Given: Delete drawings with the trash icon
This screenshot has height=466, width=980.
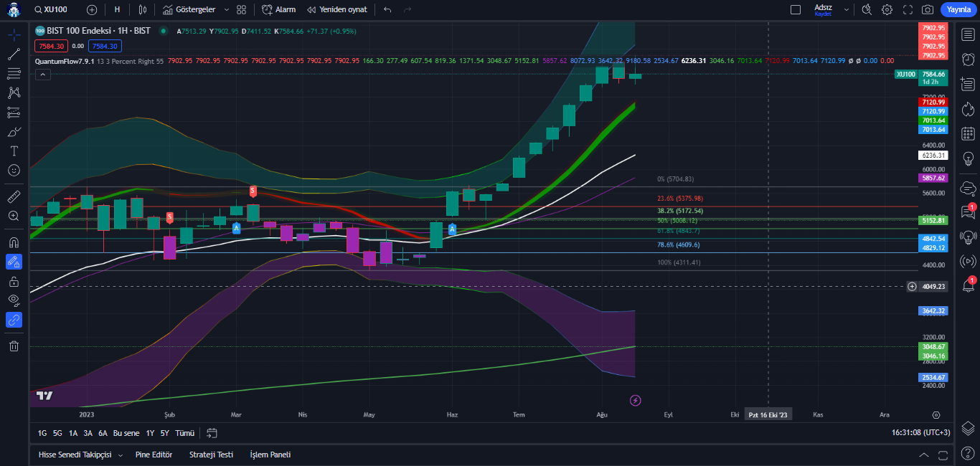Looking at the screenshot, I should pos(14,346).
